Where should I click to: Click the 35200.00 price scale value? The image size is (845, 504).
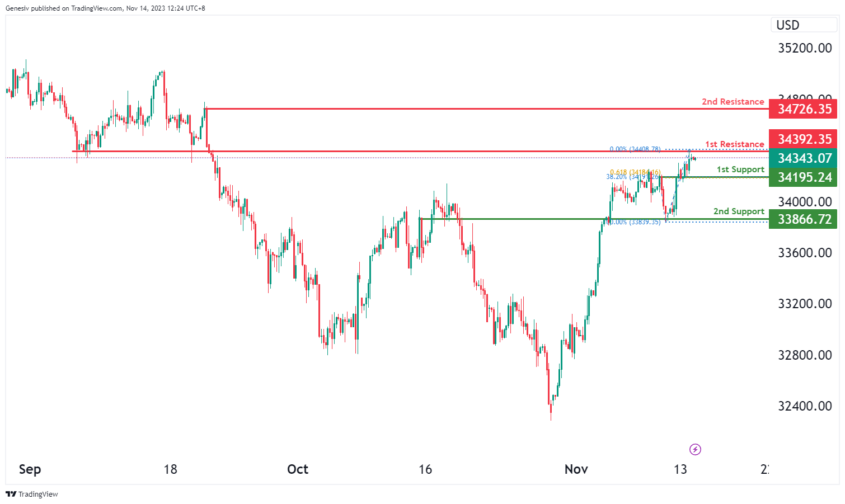(805, 48)
